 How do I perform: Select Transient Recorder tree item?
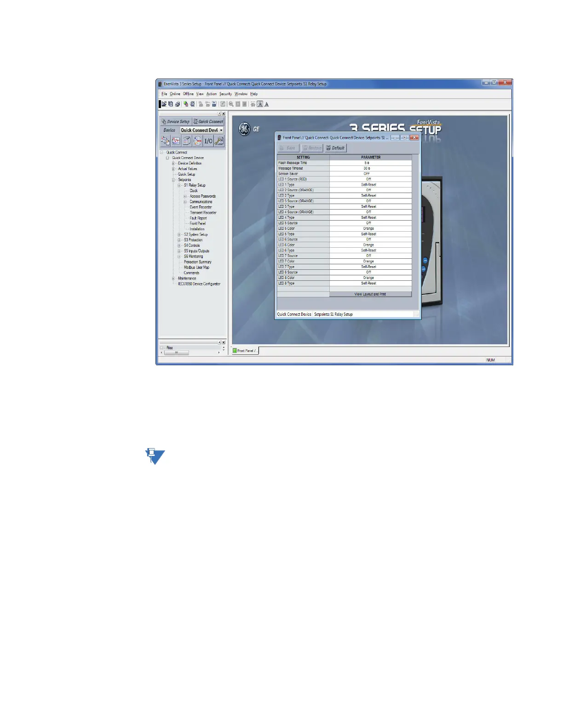pos(203,213)
